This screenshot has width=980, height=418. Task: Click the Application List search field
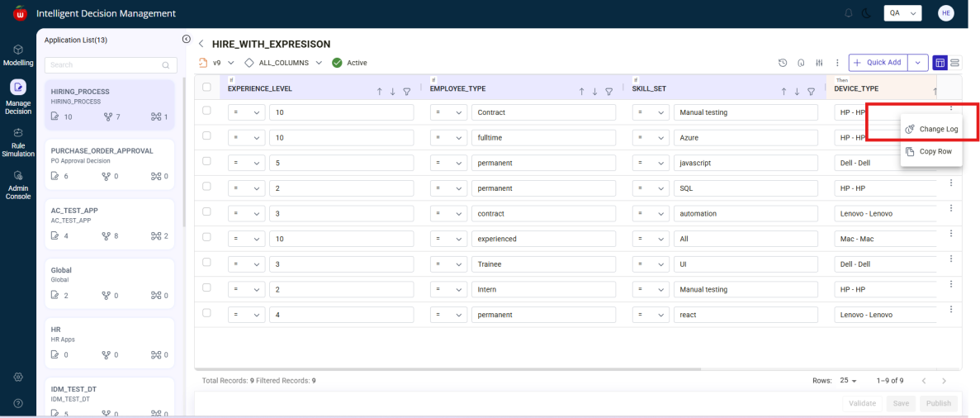click(x=111, y=65)
